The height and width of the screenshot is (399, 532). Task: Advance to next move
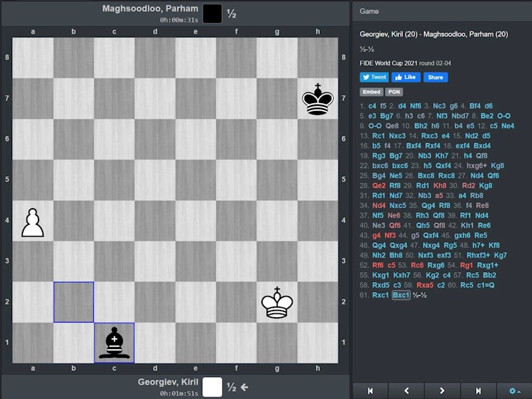(x=442, y=391)
